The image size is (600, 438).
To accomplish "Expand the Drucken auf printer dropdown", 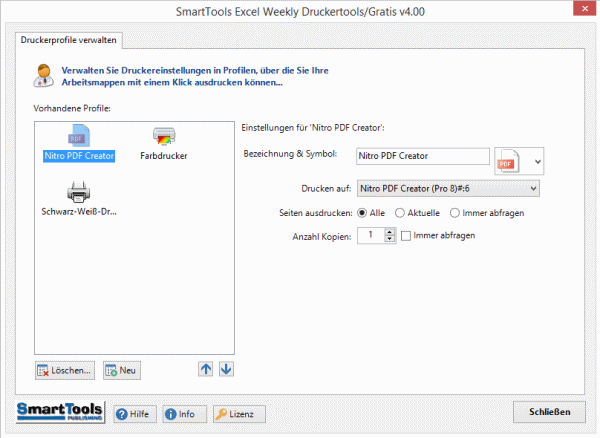I will coord(448,189).
